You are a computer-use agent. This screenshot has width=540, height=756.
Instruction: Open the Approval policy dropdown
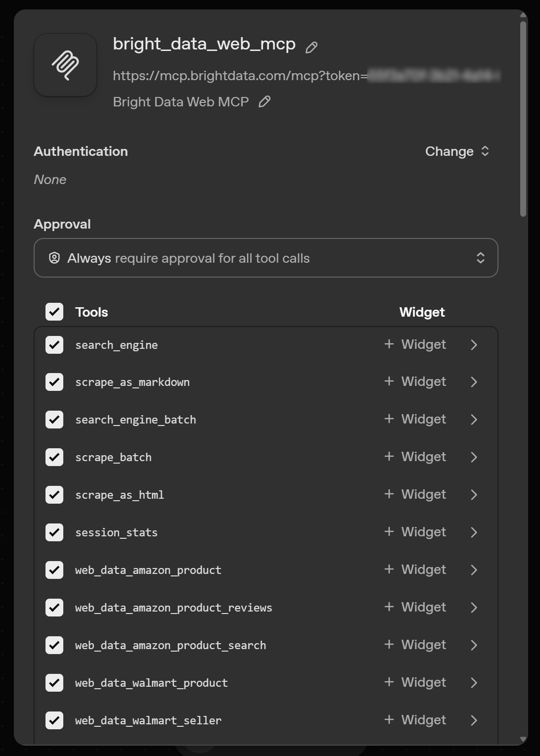[x=266, y=258]
